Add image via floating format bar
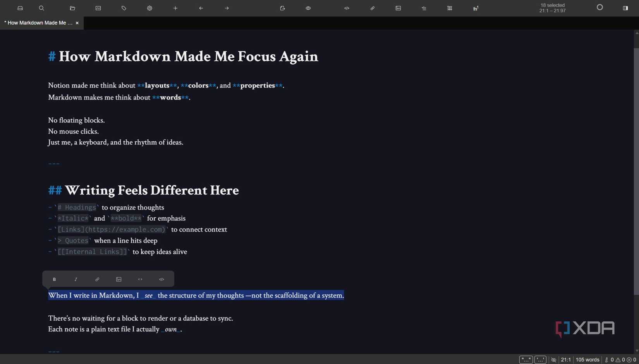 (x=119, y=279)
